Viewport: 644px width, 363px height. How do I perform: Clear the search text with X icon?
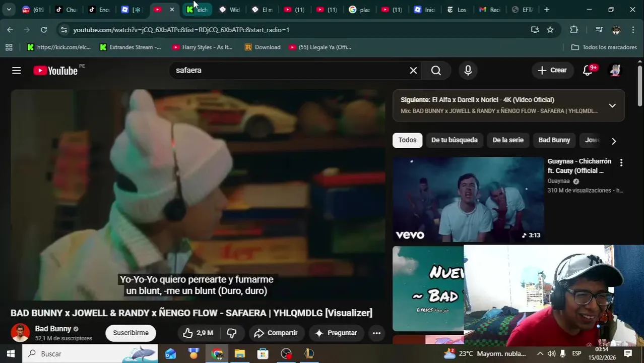pos(413,70)
